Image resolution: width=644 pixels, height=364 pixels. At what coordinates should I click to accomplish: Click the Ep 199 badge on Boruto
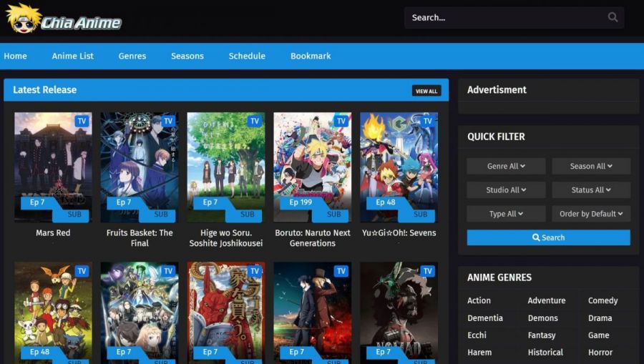tap(301, 202)
